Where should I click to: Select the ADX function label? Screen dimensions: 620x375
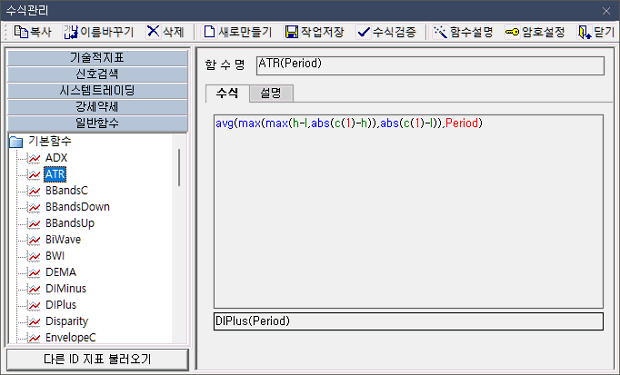tap(56, 158)
